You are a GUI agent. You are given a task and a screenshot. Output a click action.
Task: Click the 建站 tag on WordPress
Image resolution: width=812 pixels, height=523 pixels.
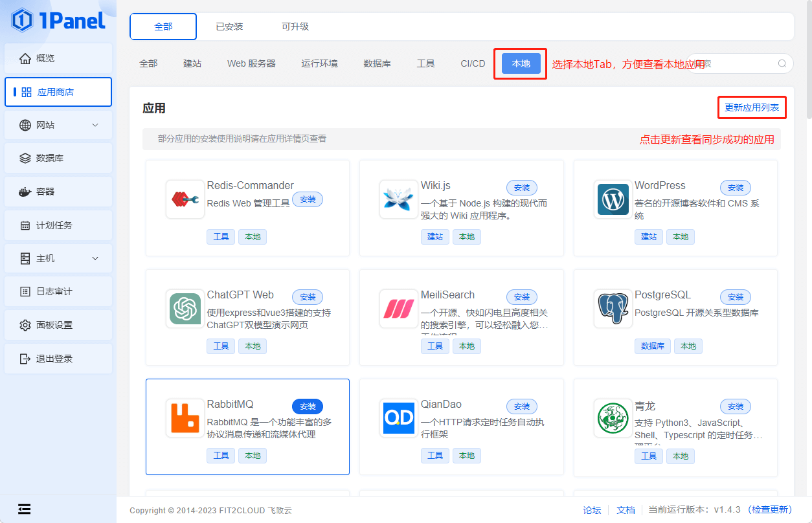click(649, 237)
